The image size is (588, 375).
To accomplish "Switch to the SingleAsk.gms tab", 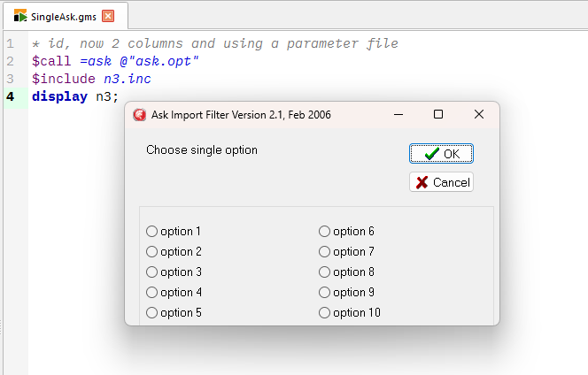I will coord(58,16).
